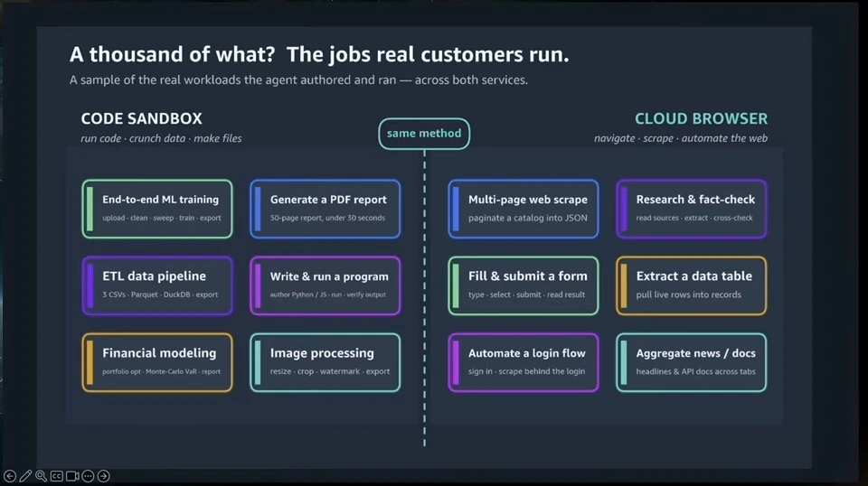Activate the zoom magnifier tool
Image resolution: width=868 pixels, height=486 pixels.
[41, 476]
